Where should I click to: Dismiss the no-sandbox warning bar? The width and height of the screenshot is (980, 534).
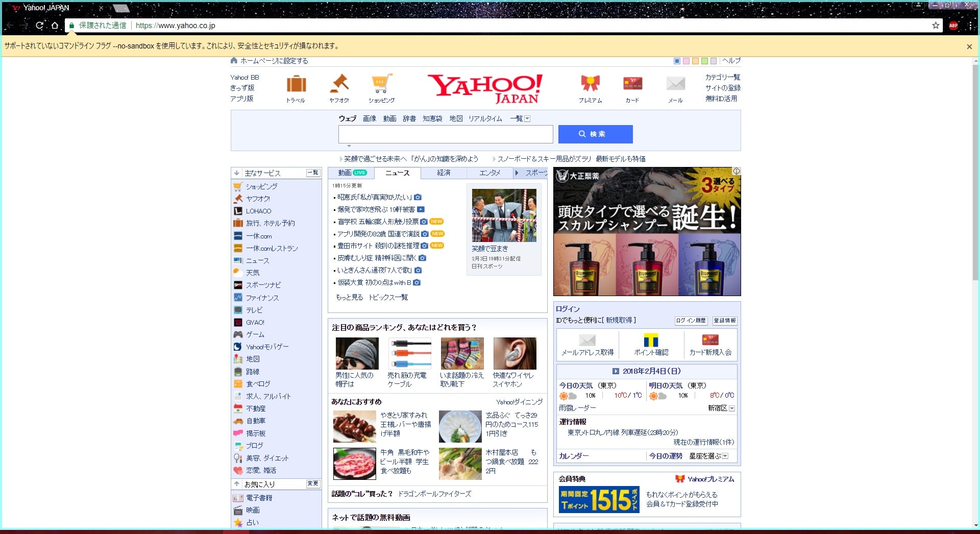[x=969, y=46]
